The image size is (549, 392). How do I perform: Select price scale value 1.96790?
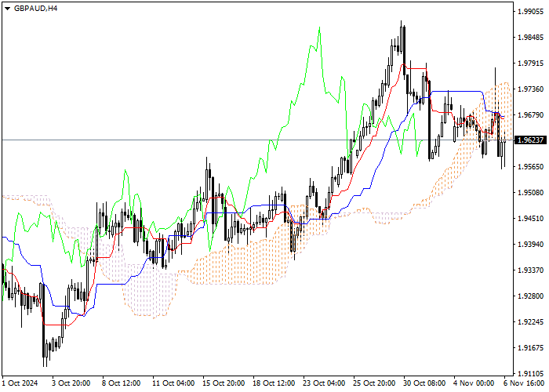point(531,114)
